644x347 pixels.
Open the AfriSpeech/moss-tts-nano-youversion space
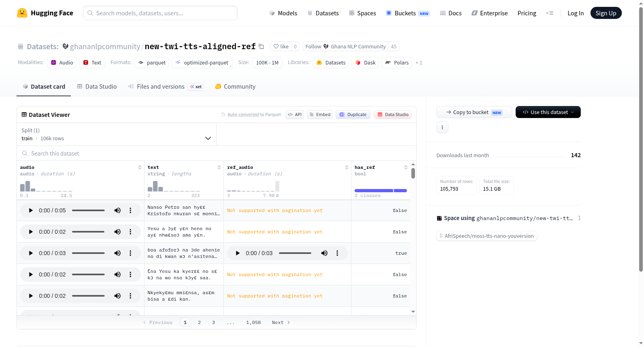coord(487,236)
